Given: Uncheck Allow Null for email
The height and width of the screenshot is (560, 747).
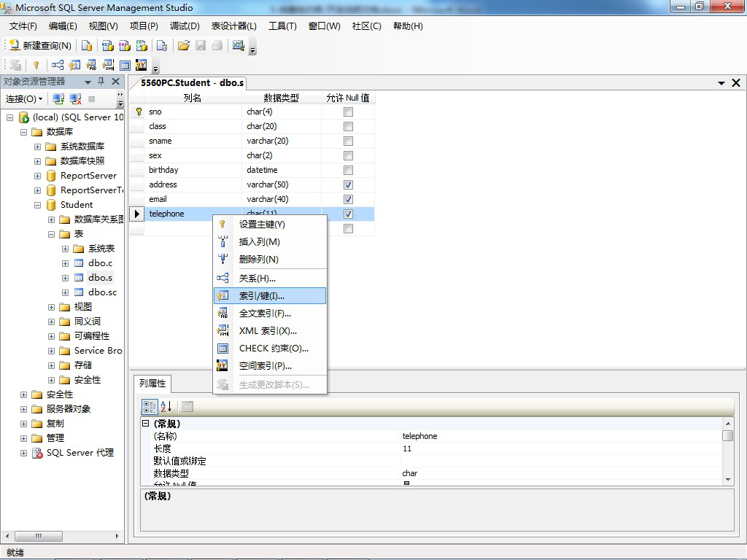Looking at the screenshot, I should click(x=348, y=200).
